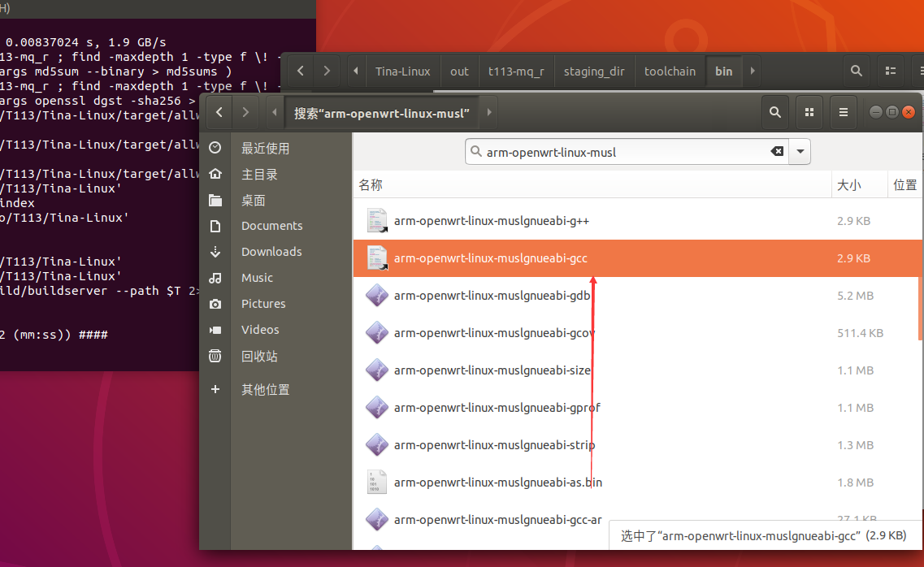Screen dimensions: 924x567
Task: Select arm-openwrt-linux-muslgnueabi-gdb file
Action: 638,296
